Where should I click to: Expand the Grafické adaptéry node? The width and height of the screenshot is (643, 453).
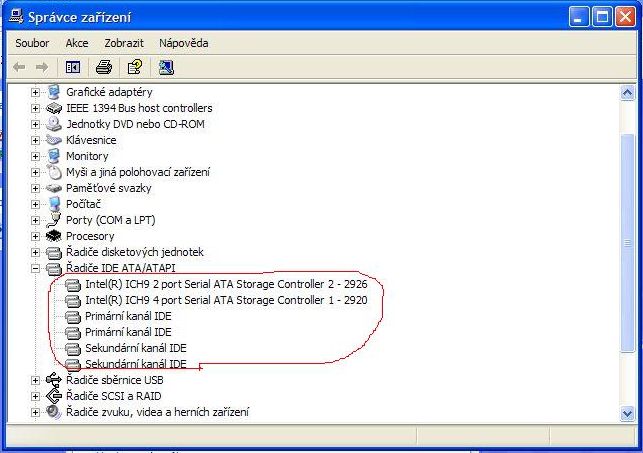tap(35, 92)
